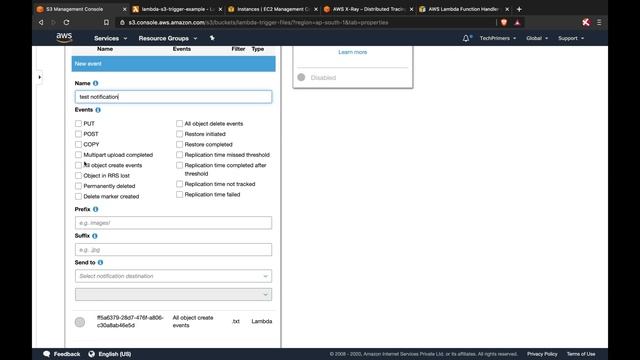Check the POST event checkbox
This screenshot has width=640, height=360.
coord(78,134)
